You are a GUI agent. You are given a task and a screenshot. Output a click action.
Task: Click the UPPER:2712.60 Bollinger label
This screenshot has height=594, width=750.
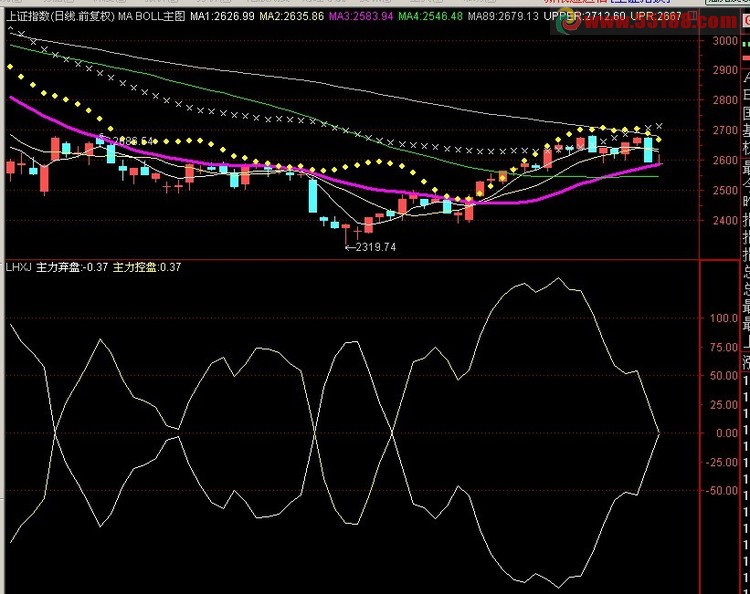click(x=585, y=16)
